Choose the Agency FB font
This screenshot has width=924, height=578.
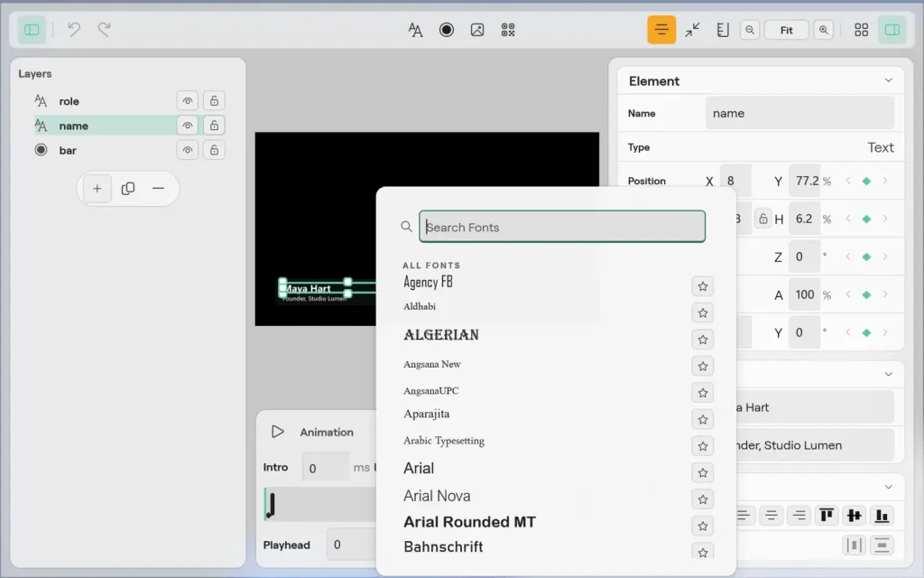[428, 283]
